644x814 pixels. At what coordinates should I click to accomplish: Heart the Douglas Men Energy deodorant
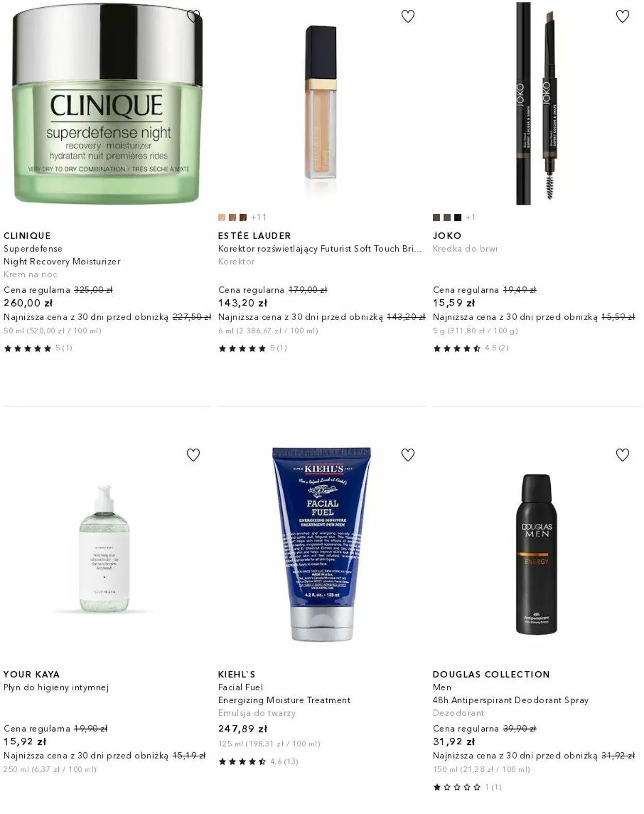pos(622,454)
